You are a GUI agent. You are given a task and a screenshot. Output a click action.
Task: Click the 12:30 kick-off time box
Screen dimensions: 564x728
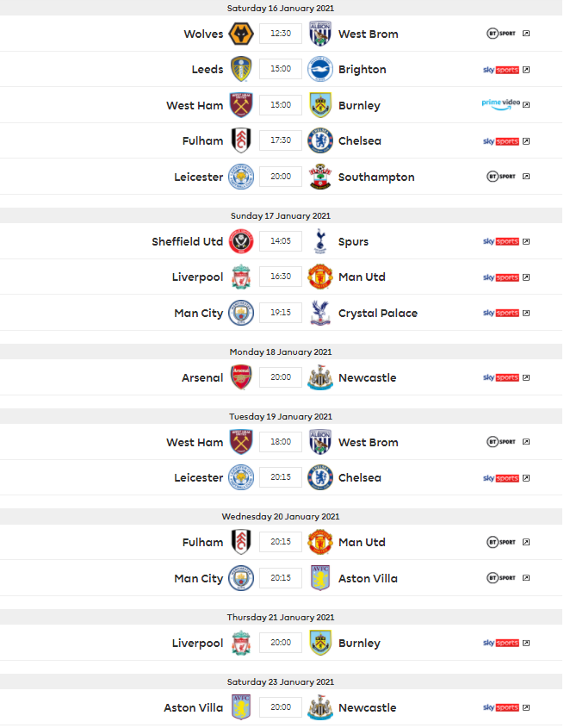pyautogui.click(x=281, y=34)
